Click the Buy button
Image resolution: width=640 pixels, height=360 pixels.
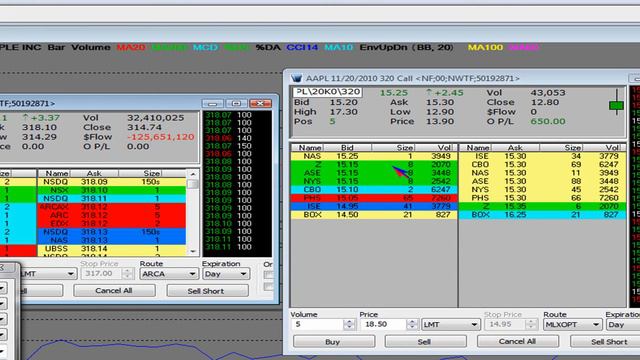[x=333, y=342]
